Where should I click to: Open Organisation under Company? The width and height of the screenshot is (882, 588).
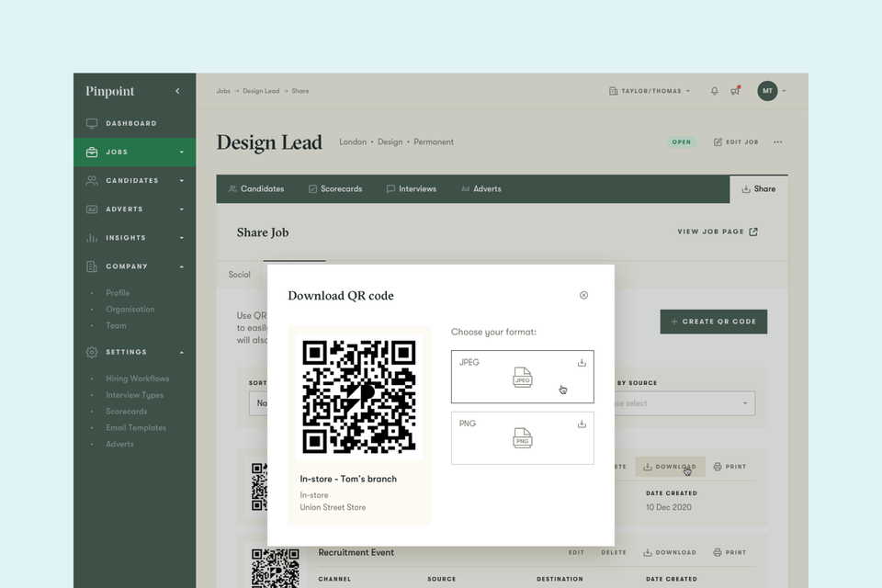(x=130, y=309)
